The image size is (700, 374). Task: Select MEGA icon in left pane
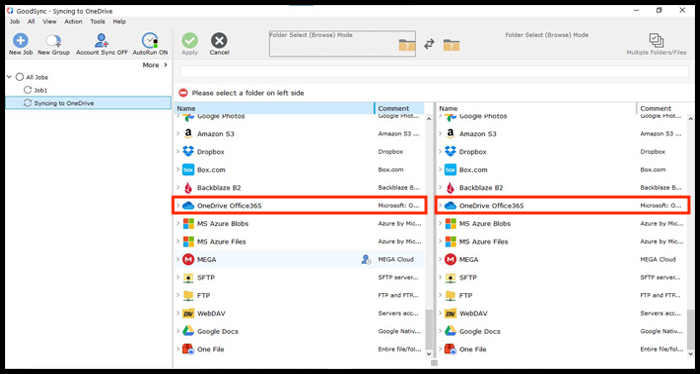point(188,259)
